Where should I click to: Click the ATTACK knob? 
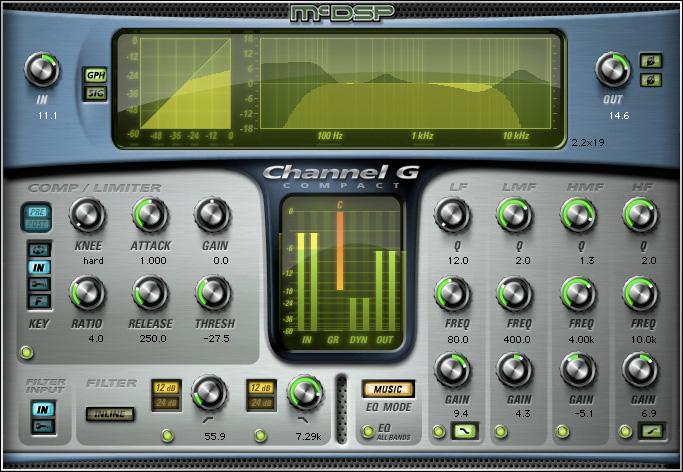[x=150, y=215]
